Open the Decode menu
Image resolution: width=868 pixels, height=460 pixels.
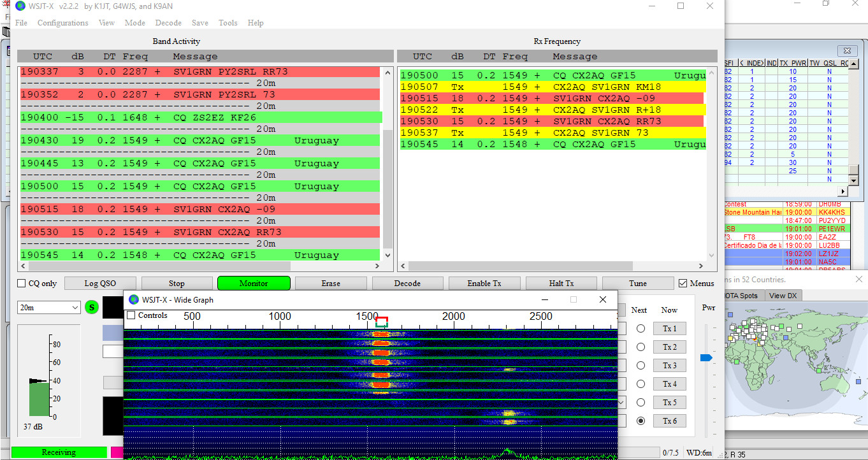[x=168, y=23]
